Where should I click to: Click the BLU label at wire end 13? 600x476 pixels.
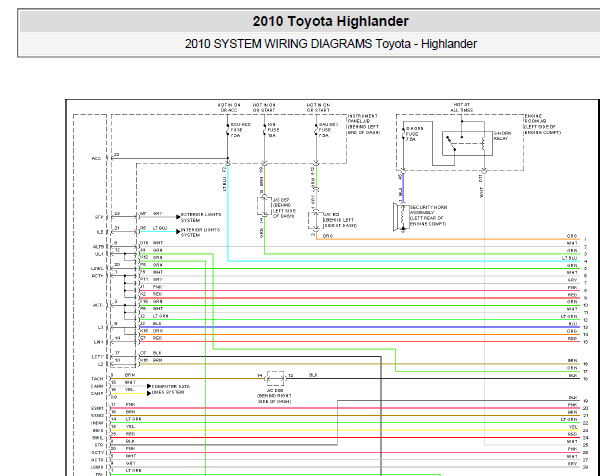click(572, 324)
